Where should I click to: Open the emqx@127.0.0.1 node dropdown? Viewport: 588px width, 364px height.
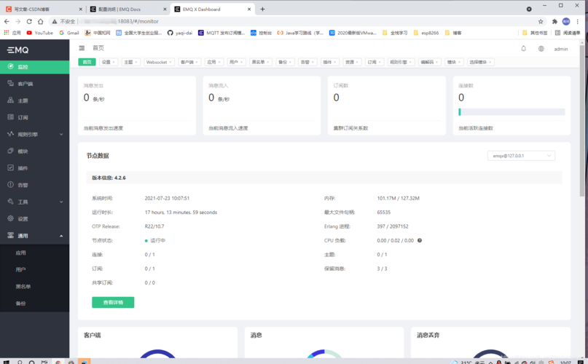click(x=521, y=156)
